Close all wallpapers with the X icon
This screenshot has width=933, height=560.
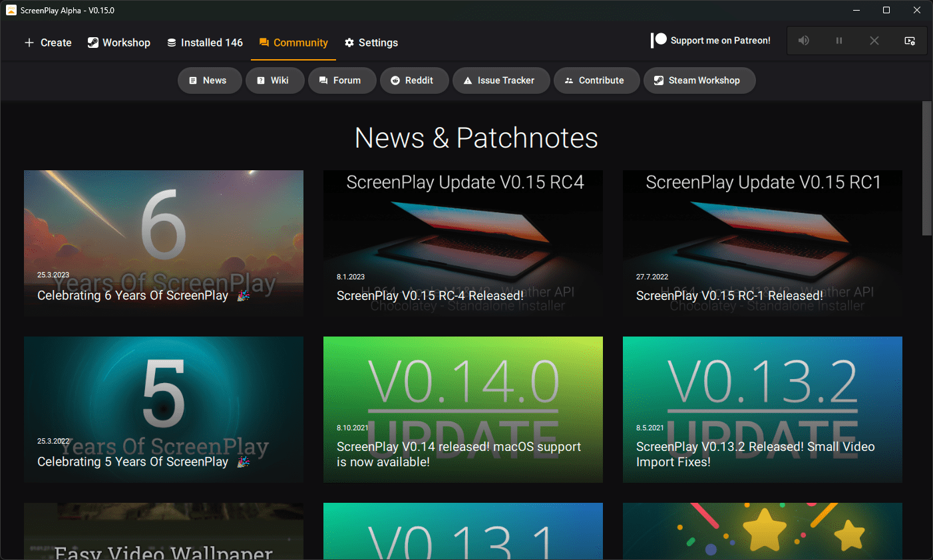[874, 40]
